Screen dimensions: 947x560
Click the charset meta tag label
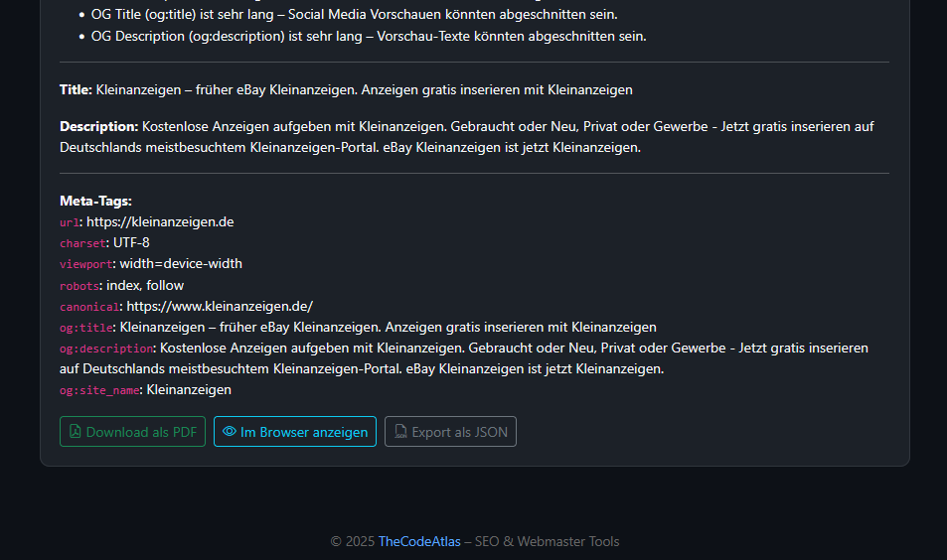82,243
